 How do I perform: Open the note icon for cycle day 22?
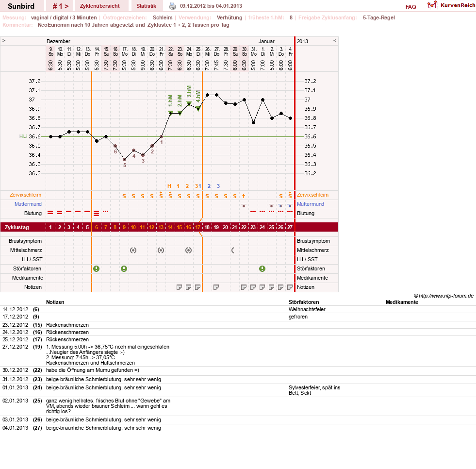coord(244,287)
